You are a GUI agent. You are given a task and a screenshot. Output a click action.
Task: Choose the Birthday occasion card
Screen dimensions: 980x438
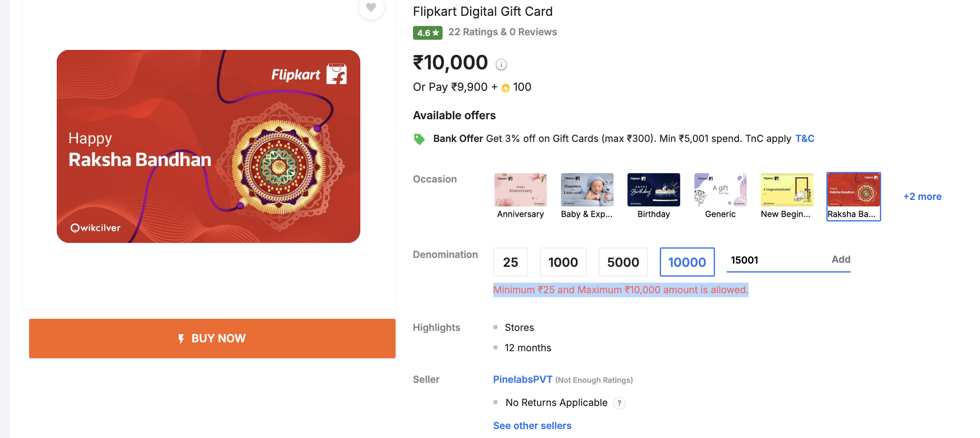pos(653,196)
